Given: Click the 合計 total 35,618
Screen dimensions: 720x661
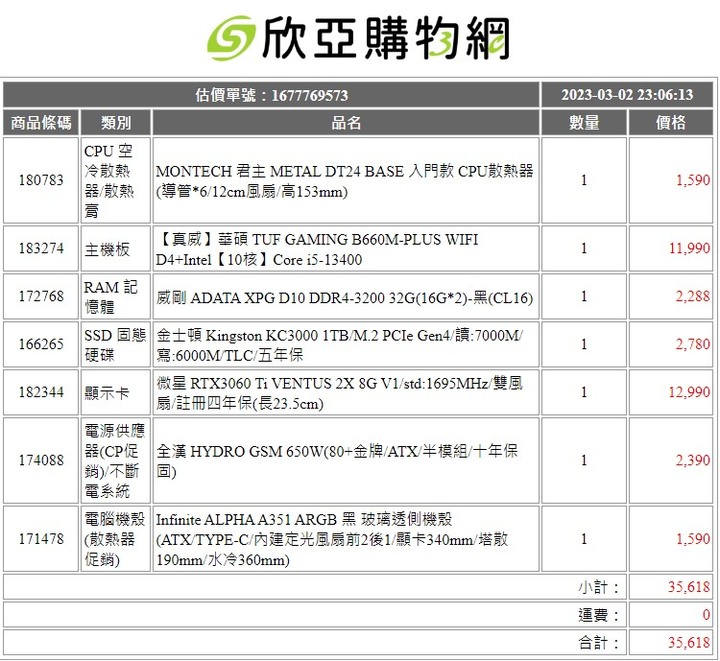Looking at the screenshot, I should pos(689,643).
